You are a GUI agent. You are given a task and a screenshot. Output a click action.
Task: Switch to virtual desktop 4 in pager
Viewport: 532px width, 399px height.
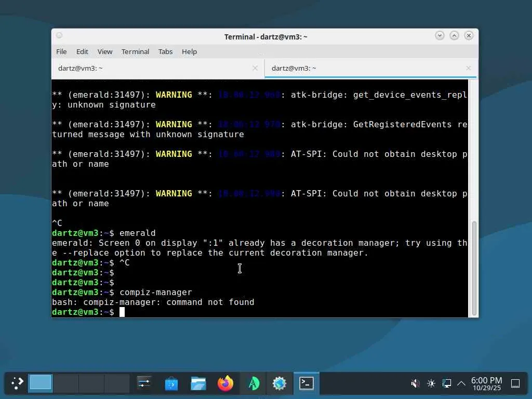(x=117, y=383)
